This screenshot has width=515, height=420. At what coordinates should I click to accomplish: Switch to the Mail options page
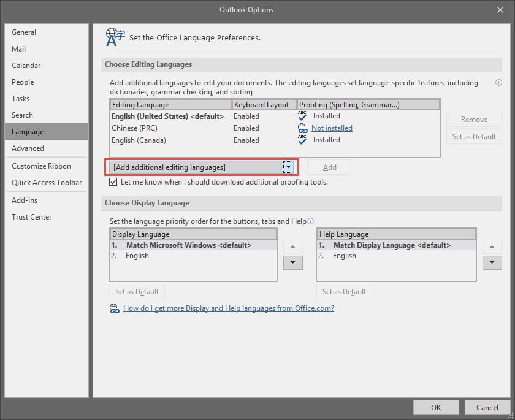point(47,49)
